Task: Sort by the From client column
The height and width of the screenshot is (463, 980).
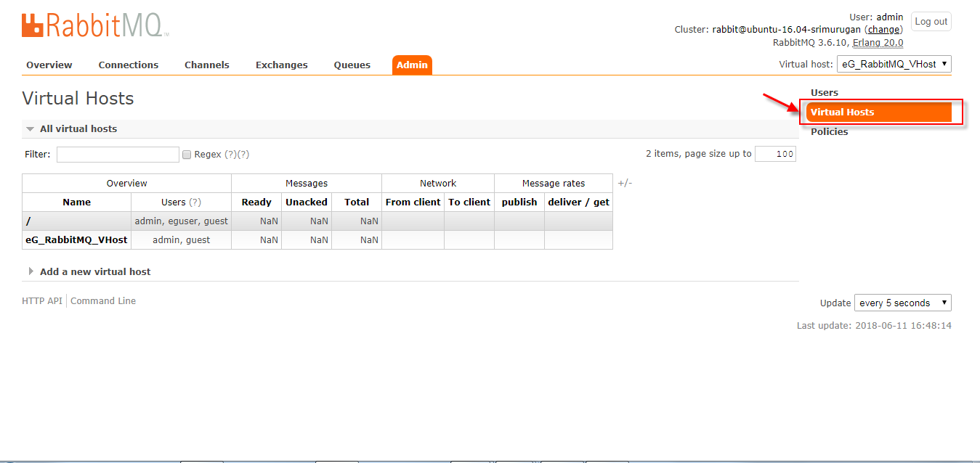Action: tap(413, 202)
